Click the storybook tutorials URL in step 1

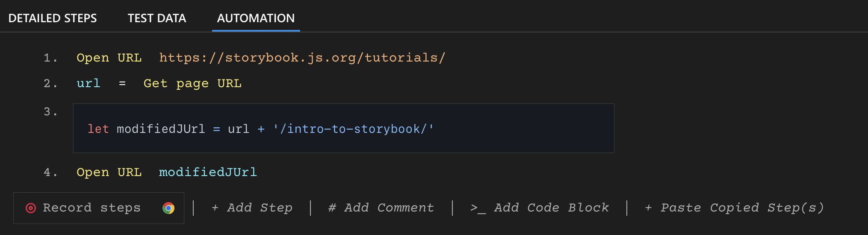(x=302, y=58)
